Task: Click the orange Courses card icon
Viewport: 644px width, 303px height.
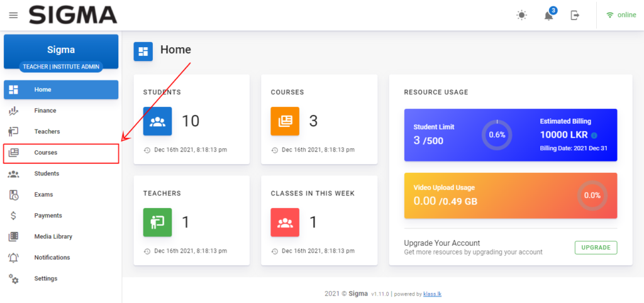Action: point(285,121)
